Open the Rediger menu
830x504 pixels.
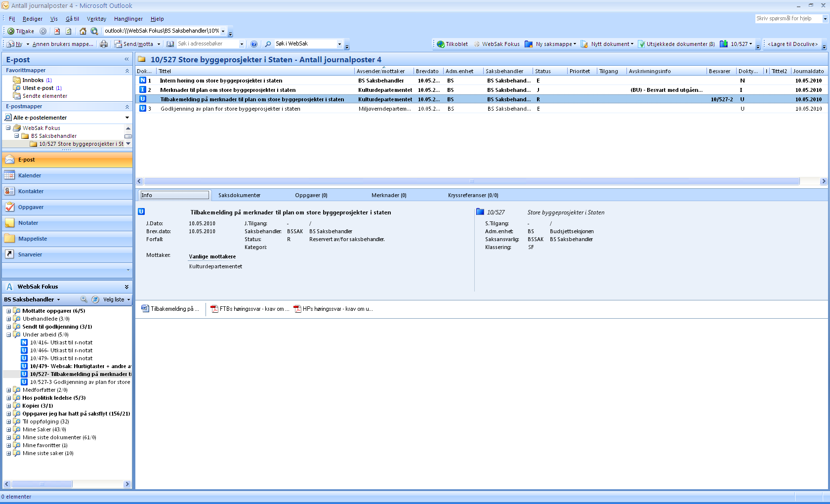(33, 19)
